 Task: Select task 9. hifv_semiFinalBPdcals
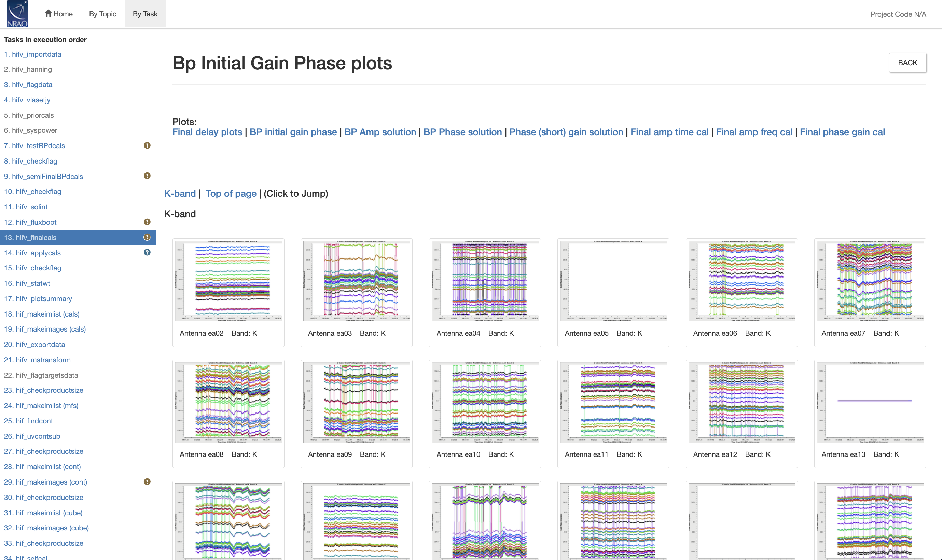click(x=43, y=176)
